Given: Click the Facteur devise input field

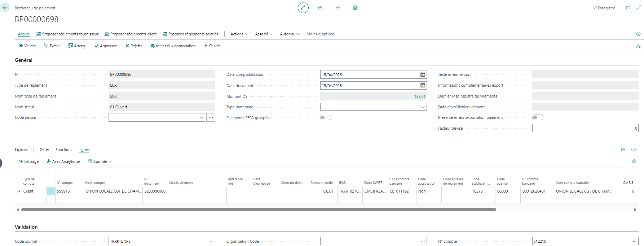Looking at the screenshot, I should click(585, 128).
